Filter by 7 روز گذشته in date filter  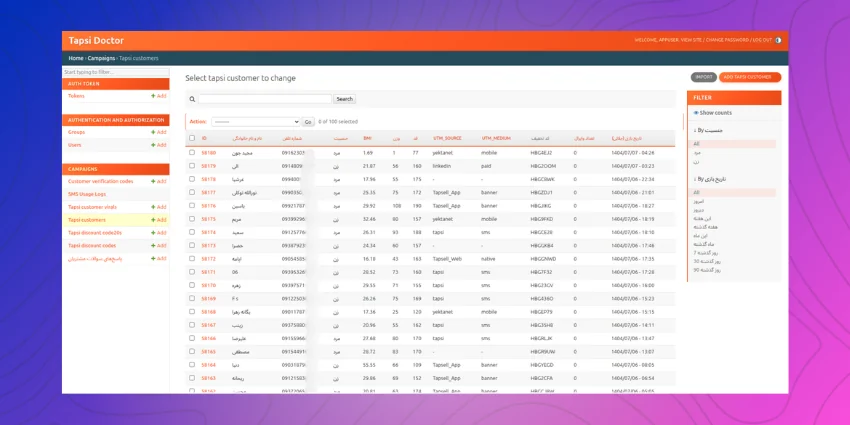pyautogui.click(x=705, y=253)
